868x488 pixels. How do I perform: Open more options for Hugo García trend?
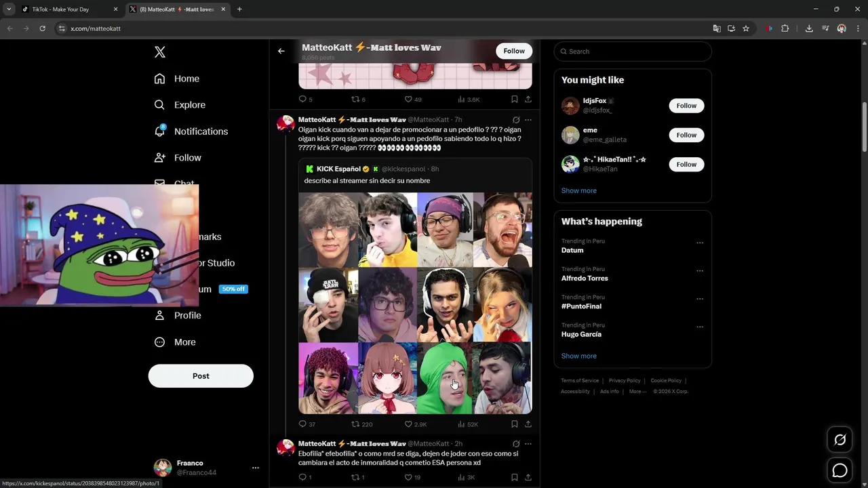(700, 327)
